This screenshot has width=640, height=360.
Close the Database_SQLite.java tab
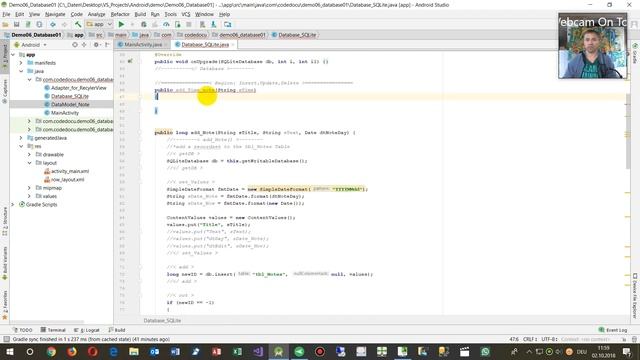233,45
